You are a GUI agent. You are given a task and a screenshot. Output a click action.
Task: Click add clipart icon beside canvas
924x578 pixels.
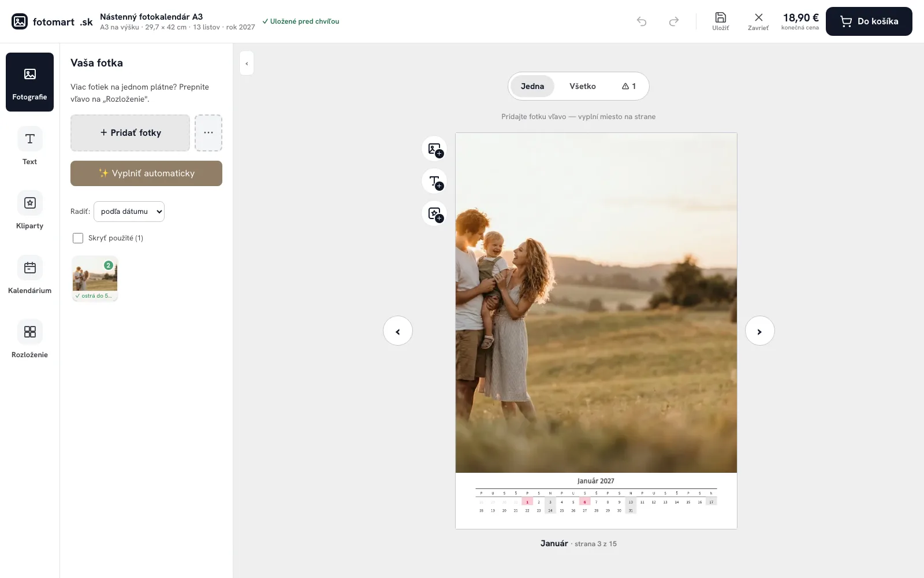point(435,214)
